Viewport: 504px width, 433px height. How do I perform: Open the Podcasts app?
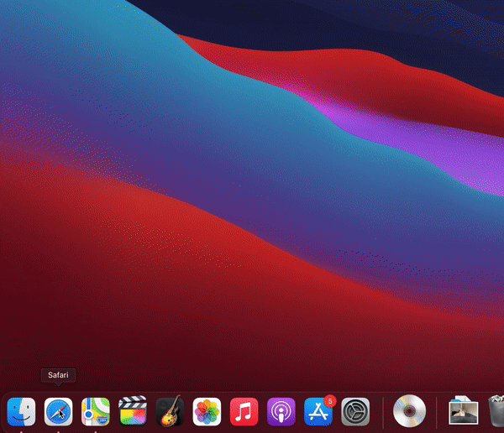coord(281,412)
